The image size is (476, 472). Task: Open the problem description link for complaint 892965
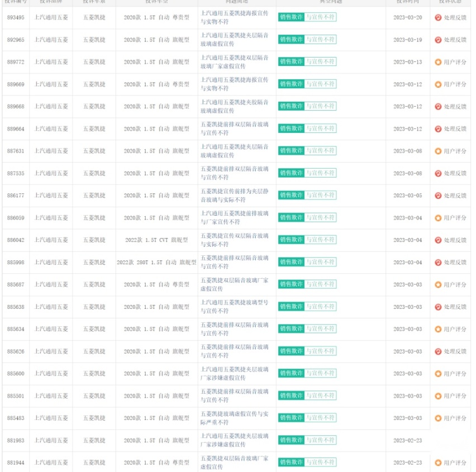click(234, 40)
